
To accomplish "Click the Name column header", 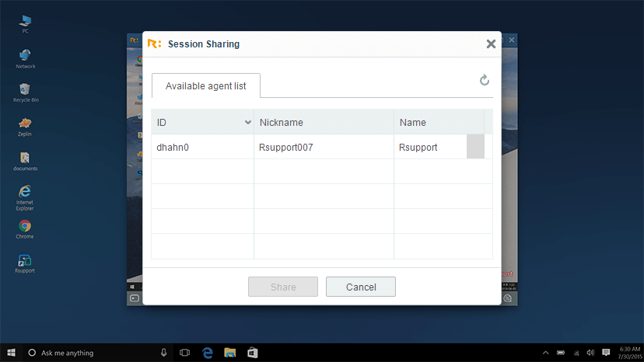I will point(439,122).
